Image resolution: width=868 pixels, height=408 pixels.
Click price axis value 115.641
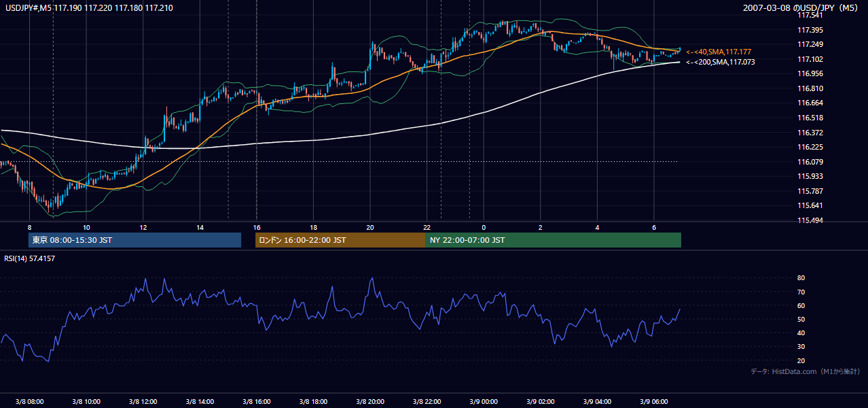[x=810, y=205]
